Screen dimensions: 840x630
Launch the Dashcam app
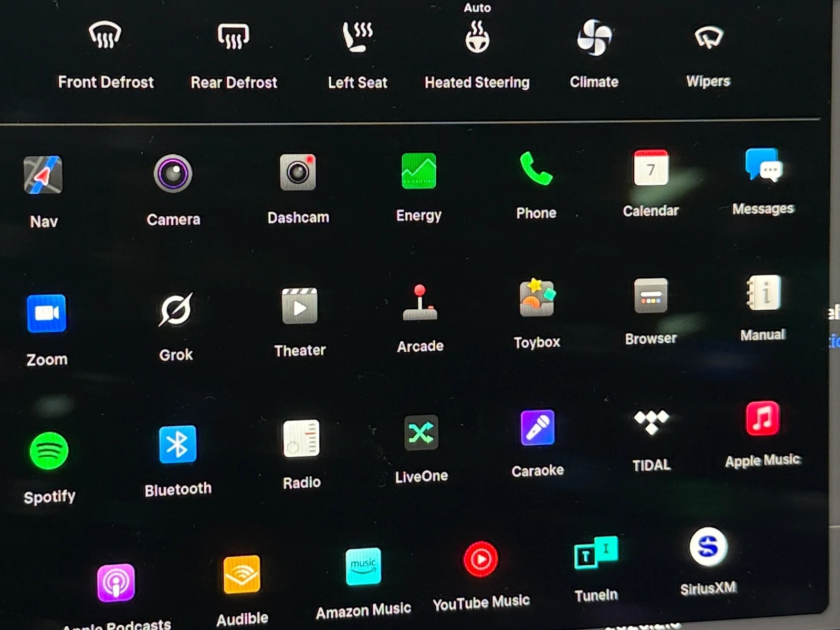point(298,172)
